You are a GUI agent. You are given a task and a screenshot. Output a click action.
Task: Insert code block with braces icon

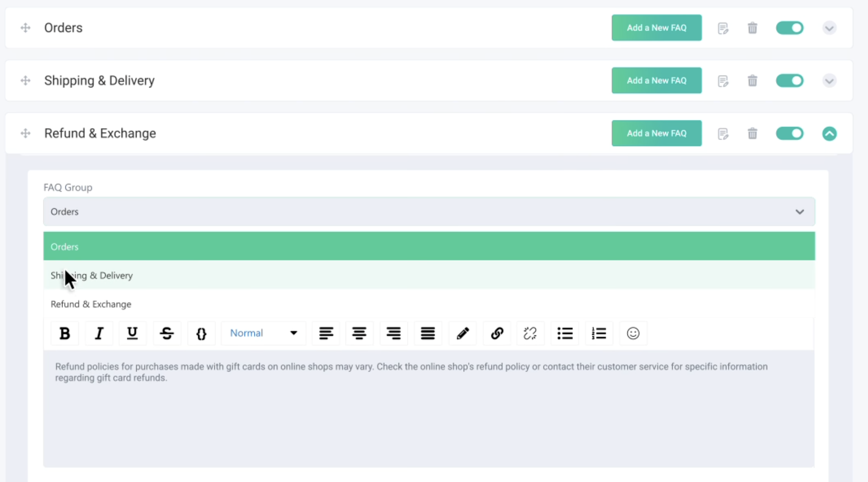[x=201, y=333]
